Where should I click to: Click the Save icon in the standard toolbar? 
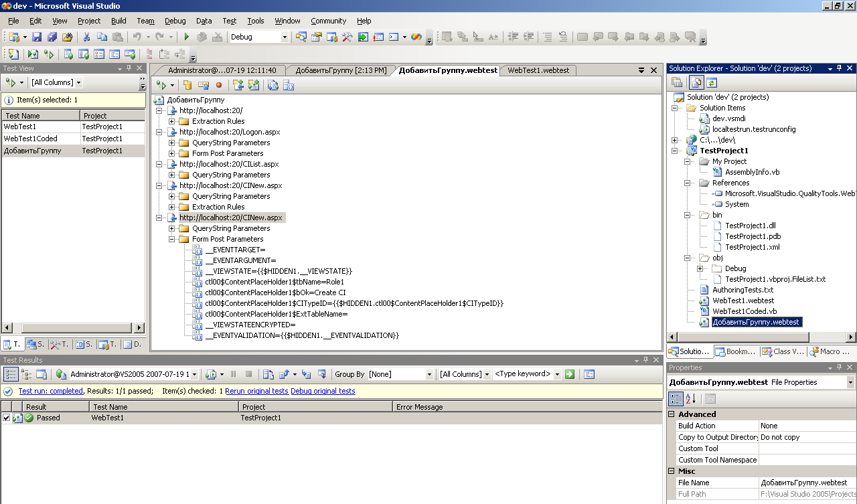(37, 37)
